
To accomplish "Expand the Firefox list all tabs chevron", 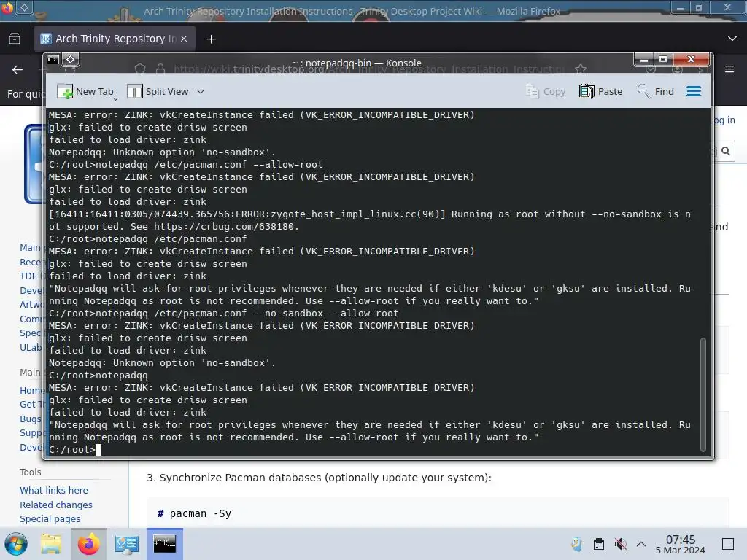I will point(732,39).
